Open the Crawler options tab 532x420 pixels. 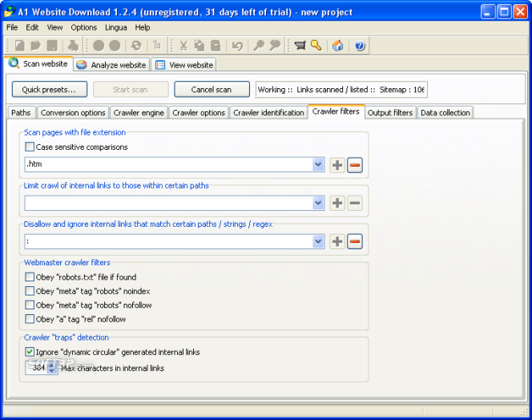click(199, 113)
